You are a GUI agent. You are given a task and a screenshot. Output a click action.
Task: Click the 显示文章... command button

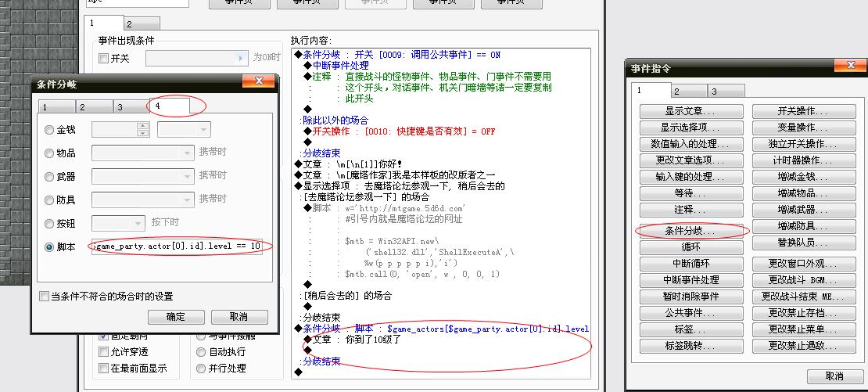(691, 111)
